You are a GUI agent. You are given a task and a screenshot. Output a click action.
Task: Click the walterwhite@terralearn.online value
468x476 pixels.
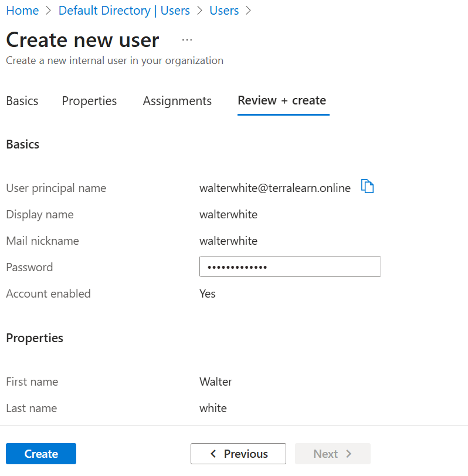pyautogui.click(x=275, y=188)
